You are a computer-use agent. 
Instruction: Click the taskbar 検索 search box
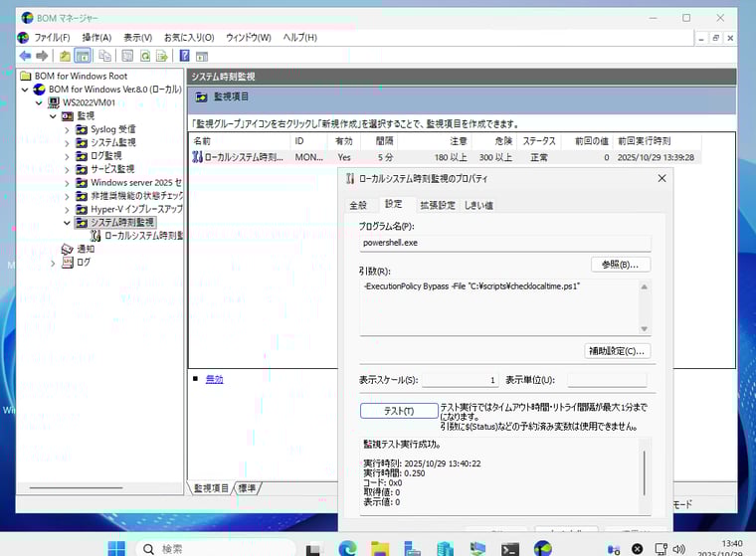216,549
